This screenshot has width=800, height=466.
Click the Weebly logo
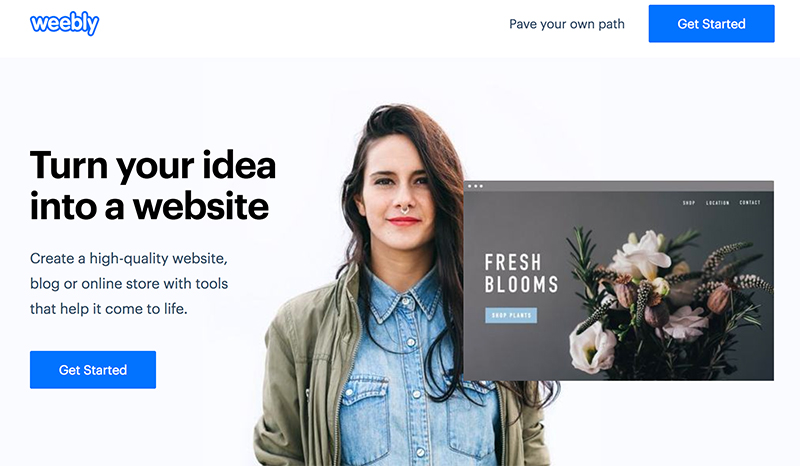(65, 23)
